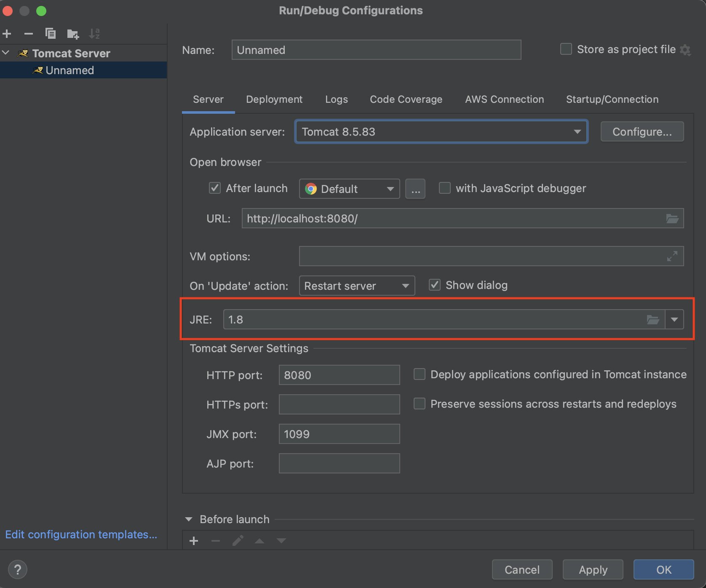Screen dimensions: 706x588
Task: Move Before launch task down
Action: click(x=281, y=541)
